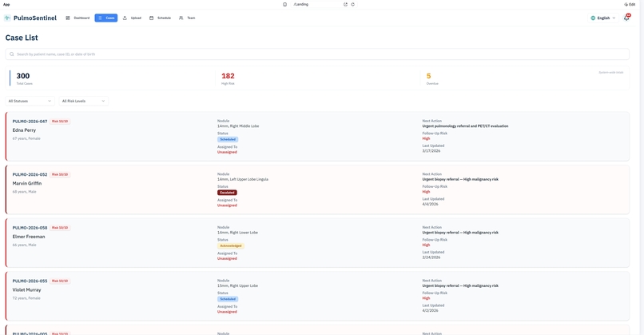Click the reload icon in address bar

(x=353, y=4)
